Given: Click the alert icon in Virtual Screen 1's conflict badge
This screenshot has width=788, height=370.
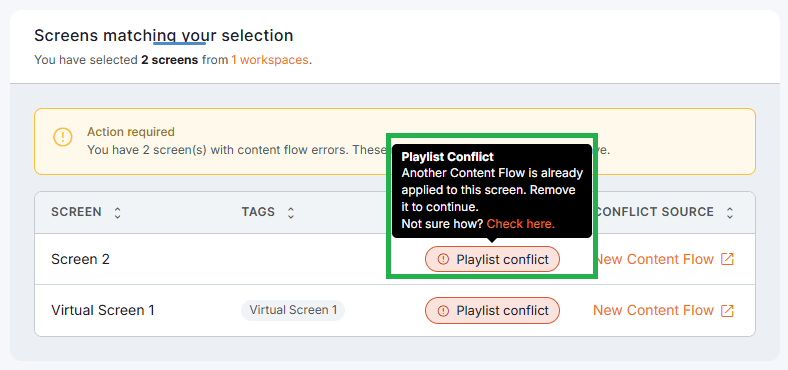Looking at the screenshot, I should click(x=443, y=311).
